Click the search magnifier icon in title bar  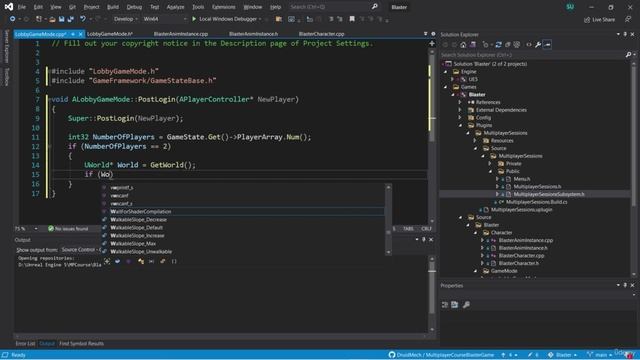(x=375, y=7)
